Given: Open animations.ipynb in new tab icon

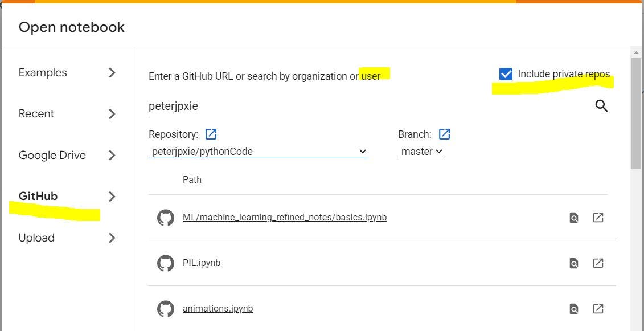Looking at the screenshot, I should click(598, 308).
